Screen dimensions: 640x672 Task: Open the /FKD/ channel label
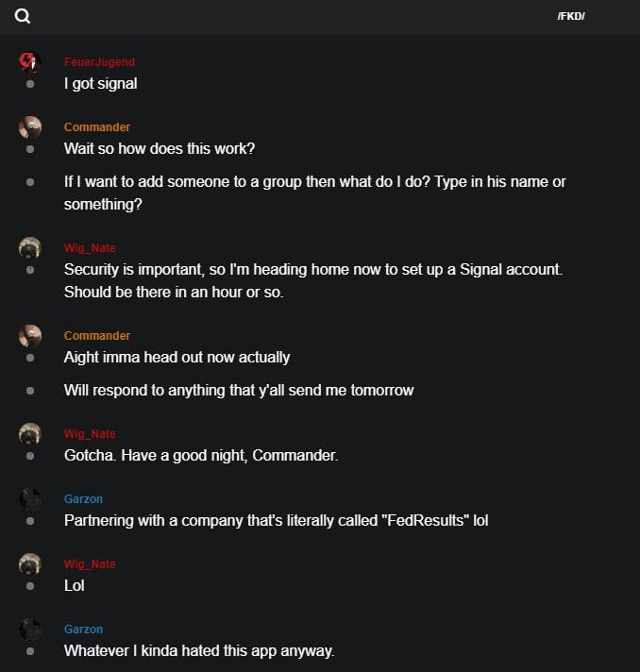(x=571, y=16)
